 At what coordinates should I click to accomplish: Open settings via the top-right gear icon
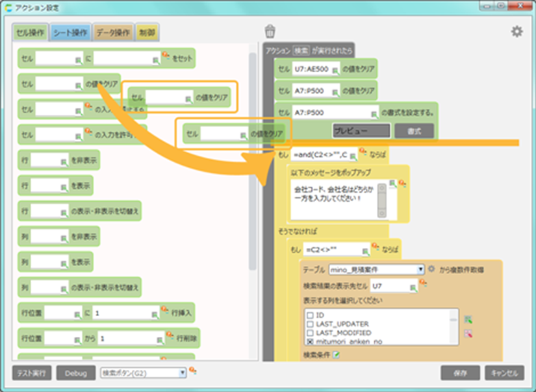pyautogui.click(x=517, y=31)
